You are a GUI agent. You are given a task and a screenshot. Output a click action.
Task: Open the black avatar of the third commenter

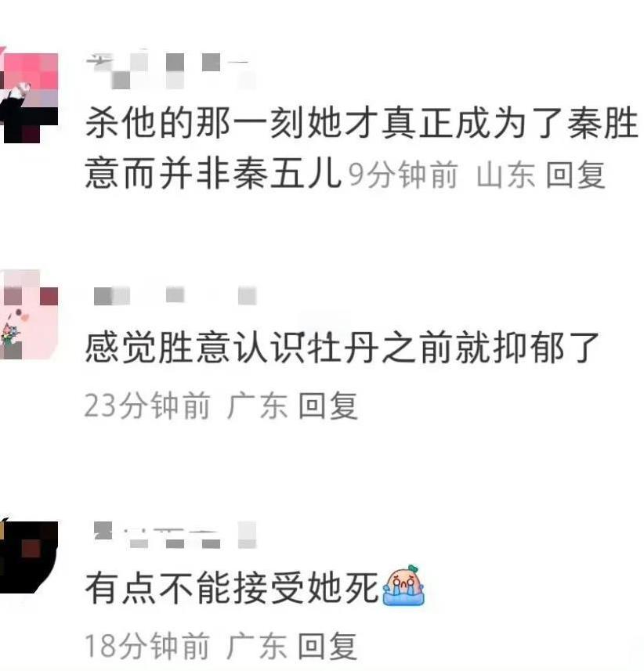point(29,557)
